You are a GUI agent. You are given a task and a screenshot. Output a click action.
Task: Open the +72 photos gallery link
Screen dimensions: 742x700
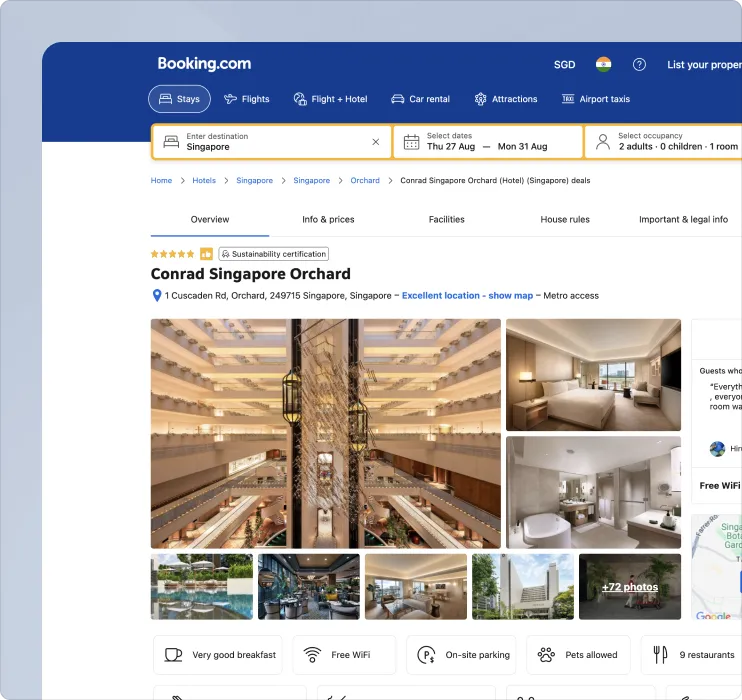630,587
